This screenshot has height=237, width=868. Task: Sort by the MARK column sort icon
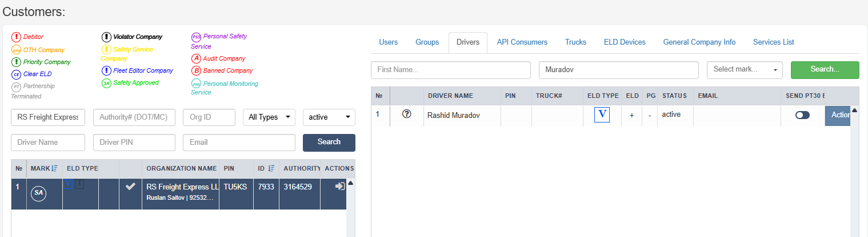[x=54, y=168]
